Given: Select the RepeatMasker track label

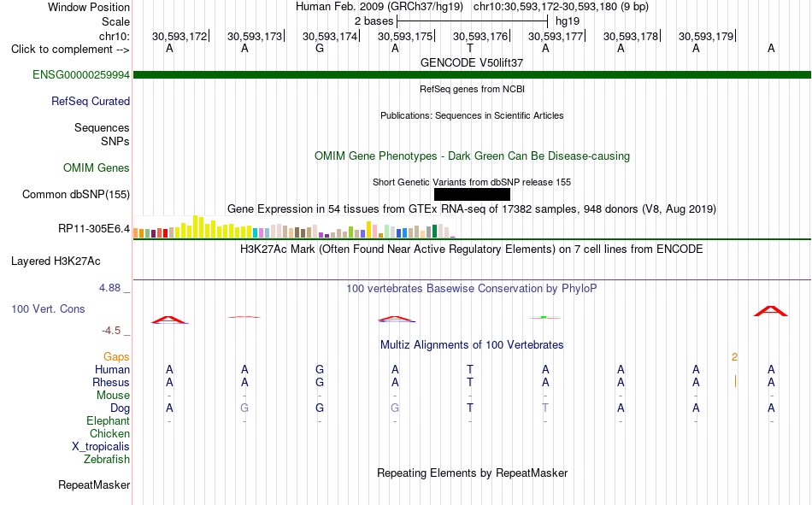Looking at the screenshot, I should tap(94, 484).
